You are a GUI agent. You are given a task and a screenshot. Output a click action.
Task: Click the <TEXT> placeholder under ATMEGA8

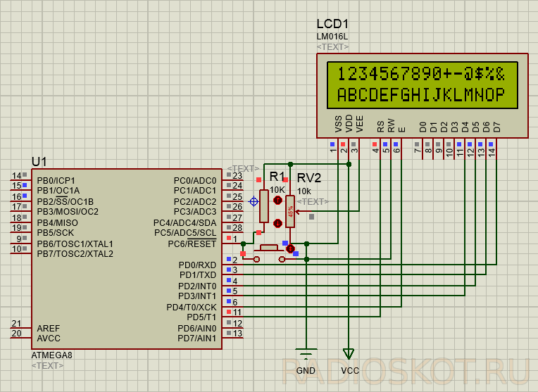point(47,365)
